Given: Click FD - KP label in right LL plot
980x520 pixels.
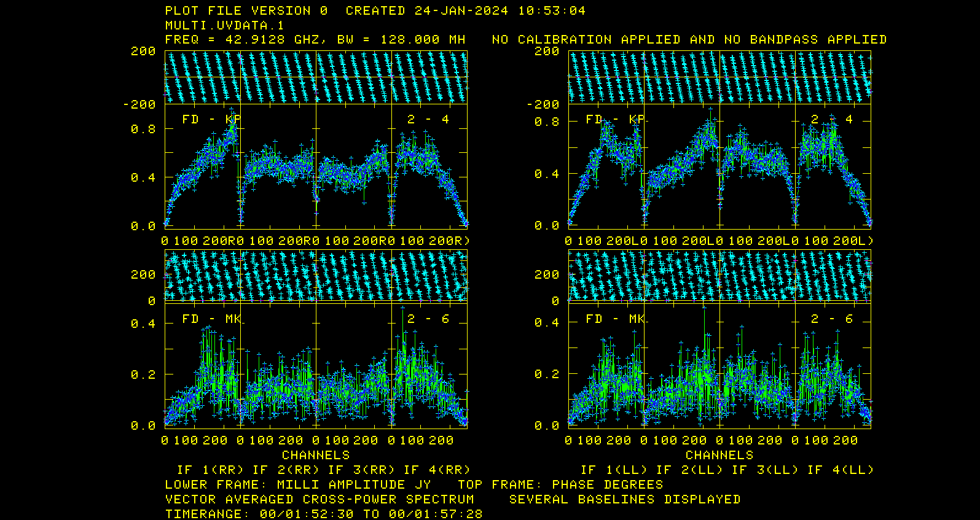Looking at the screenshot, I should (x=614, y=119).
